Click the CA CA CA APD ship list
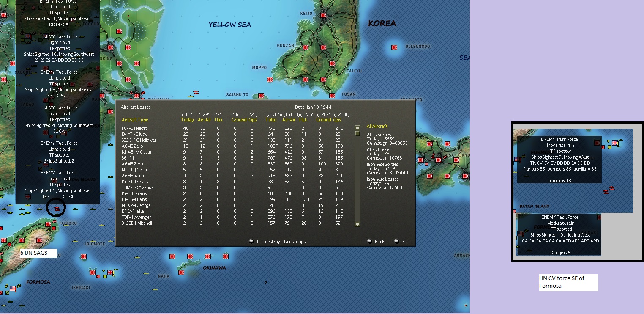The width and height of the screenshot is (644, 314). (x=560, y=241)
